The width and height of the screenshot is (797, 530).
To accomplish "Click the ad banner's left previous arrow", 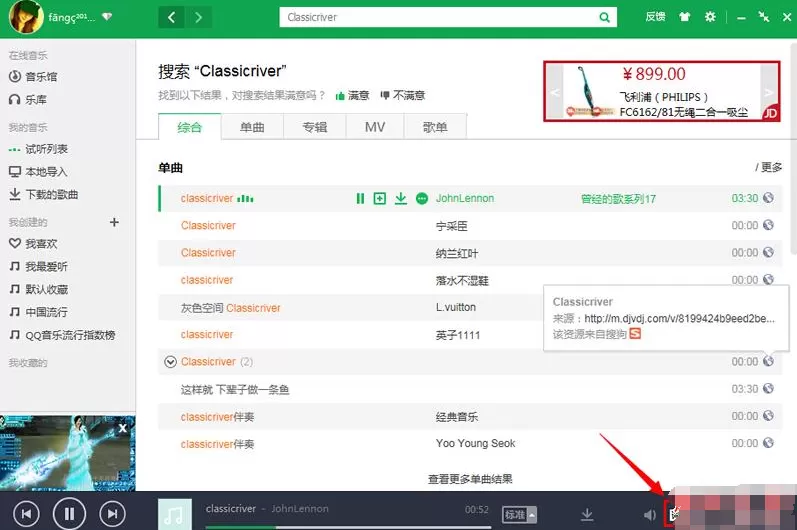I will [555, 92].
